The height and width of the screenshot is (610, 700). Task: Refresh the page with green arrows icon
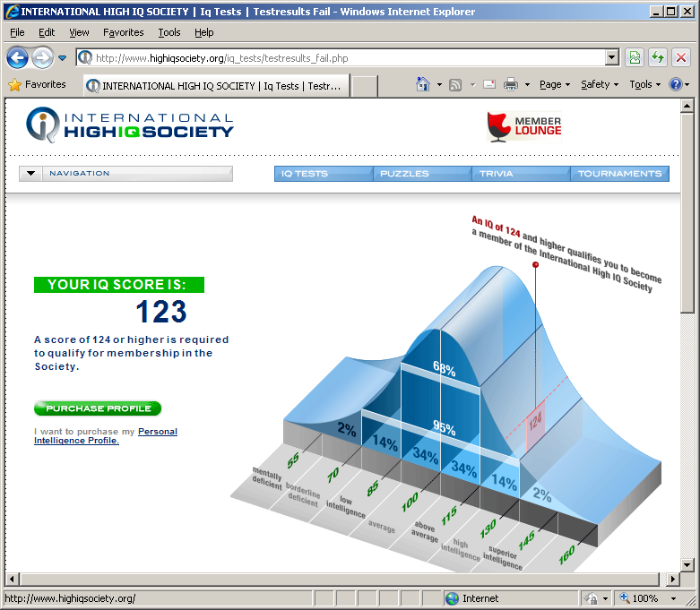pyautogui.click(x=658, y=57)
